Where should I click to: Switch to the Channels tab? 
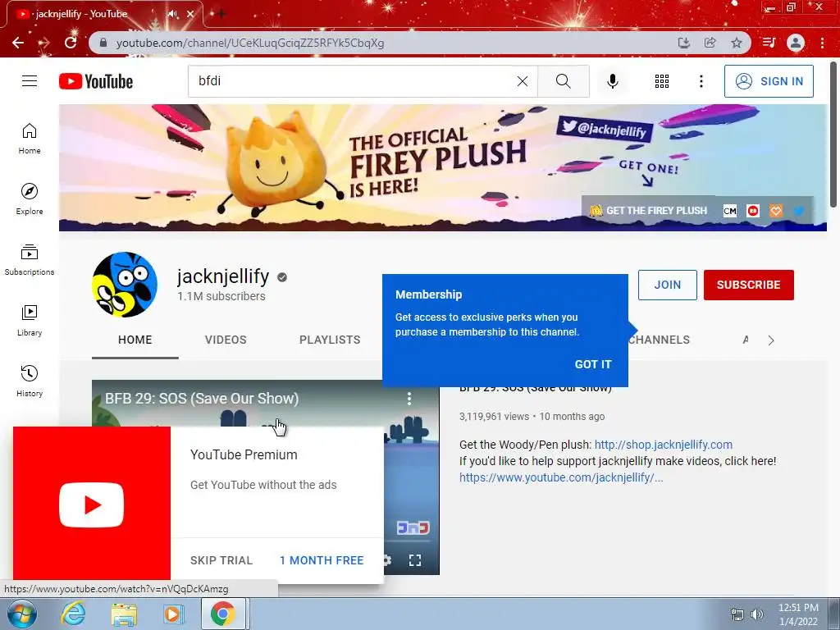pos(660,340)
